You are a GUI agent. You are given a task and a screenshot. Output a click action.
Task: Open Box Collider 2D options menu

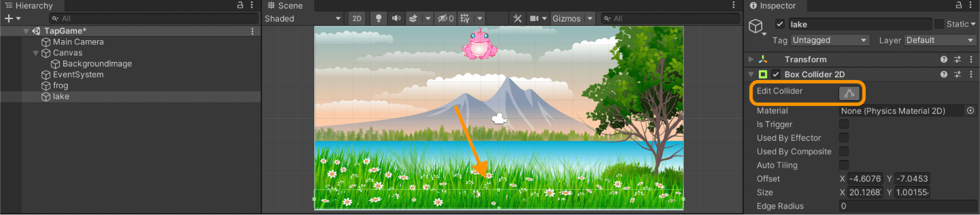pyautogui.click(x=971, y=74)
